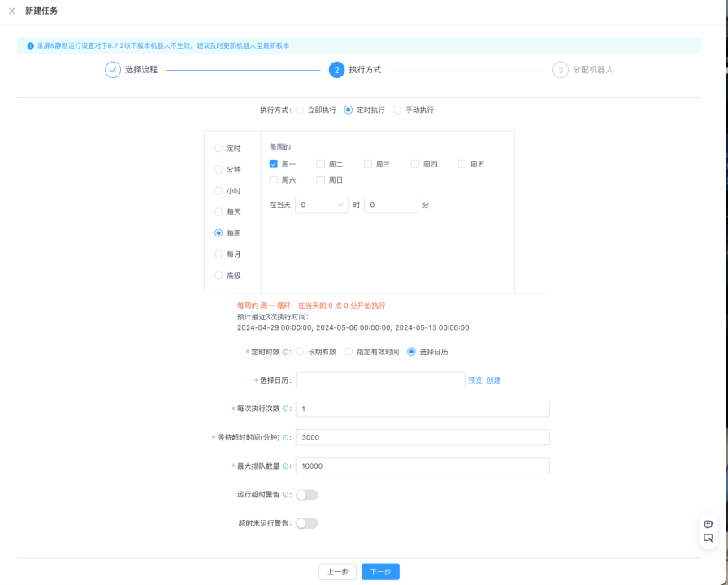Close the 新建任务 dialog with X icon
This screenshot has width=728, height=585.
(x=11, y=11)
